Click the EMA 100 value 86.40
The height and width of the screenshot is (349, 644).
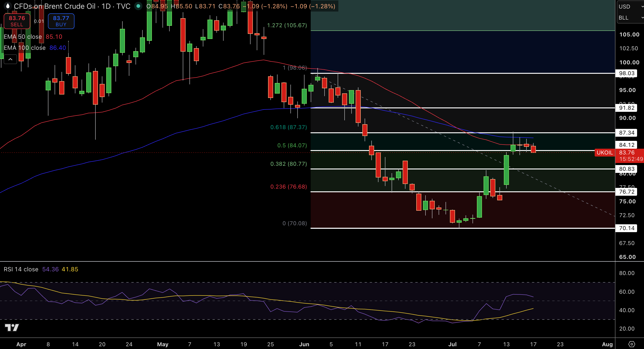(58, 48)
